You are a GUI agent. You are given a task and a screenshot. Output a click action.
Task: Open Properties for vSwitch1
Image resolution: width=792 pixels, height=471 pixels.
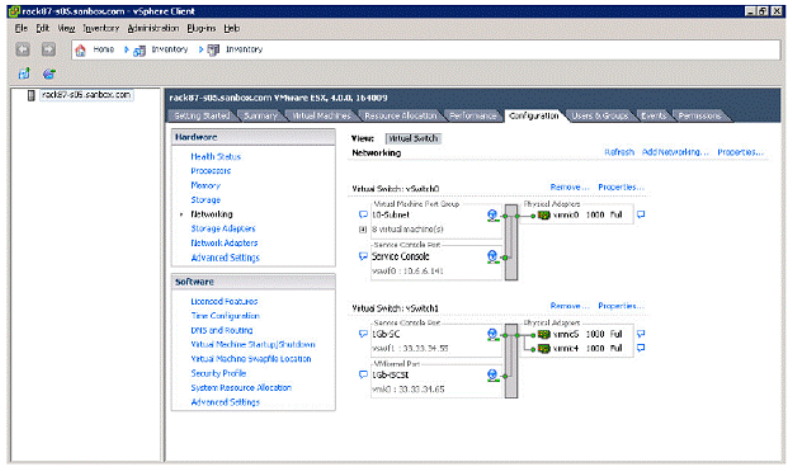[621, 306]
